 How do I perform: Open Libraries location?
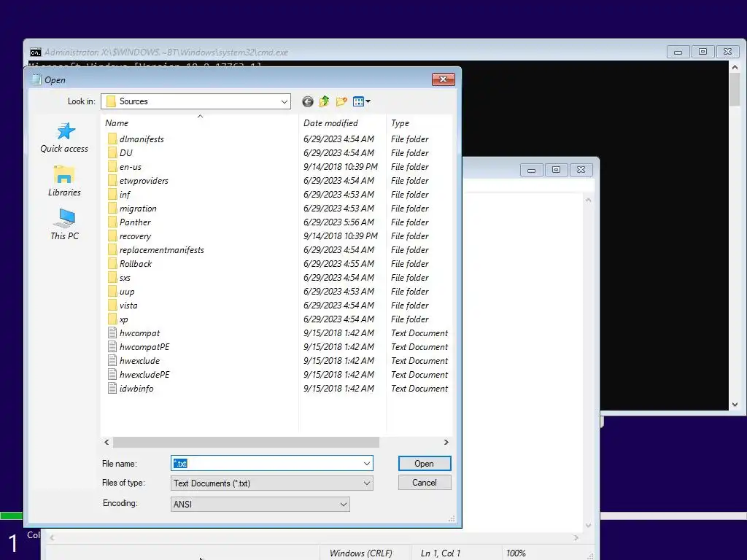tap(64, 182)
